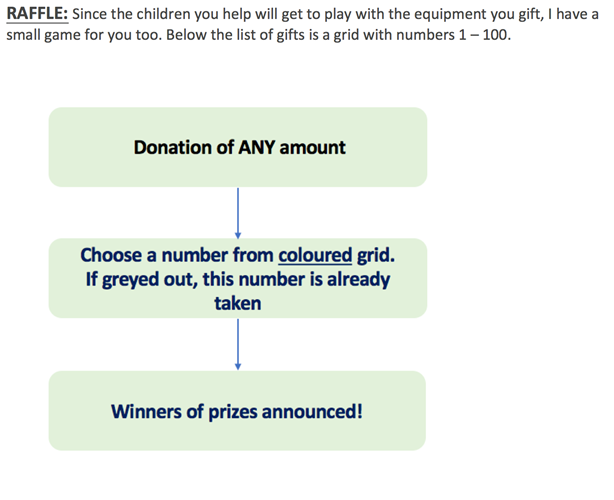Click the word 'taken' in the middle box
Screen dimensions: 614x500
tap(238, 303)
